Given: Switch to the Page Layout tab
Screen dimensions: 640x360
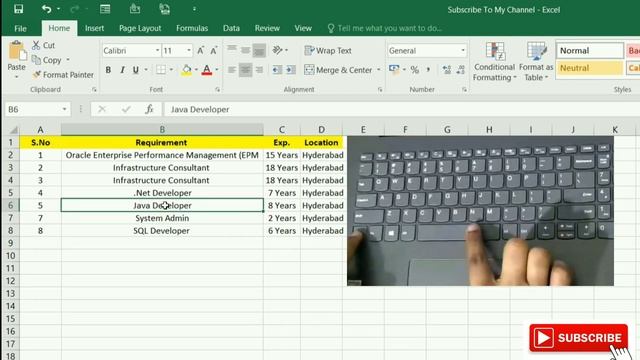Looking at the screenshot, I should point(140,28).
